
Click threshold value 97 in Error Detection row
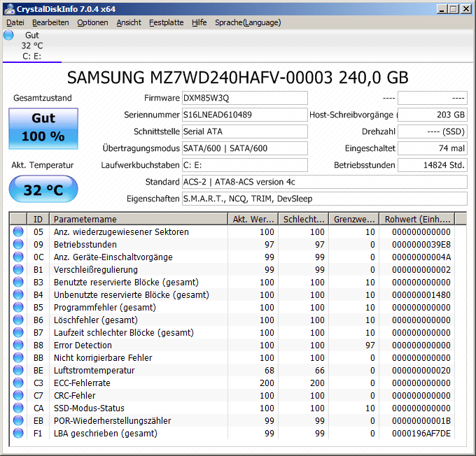370,345
